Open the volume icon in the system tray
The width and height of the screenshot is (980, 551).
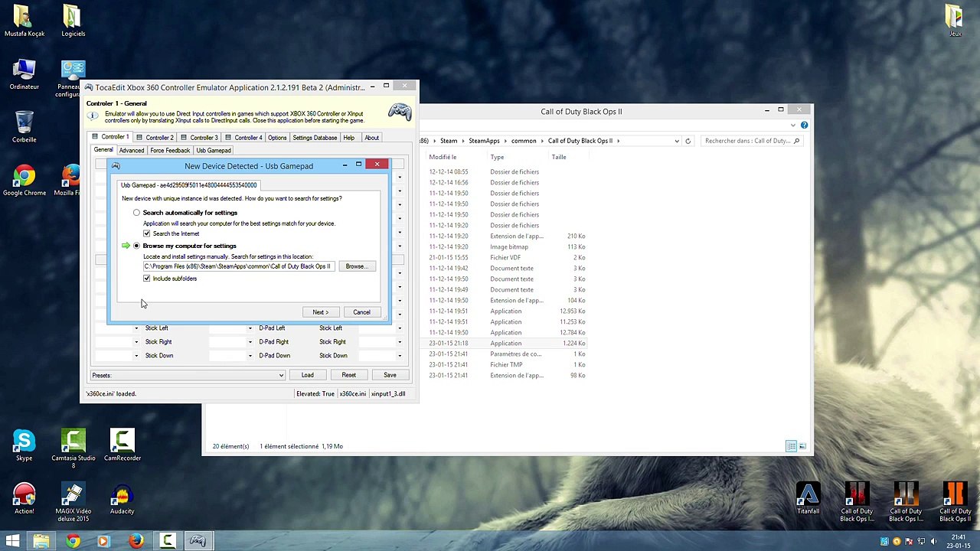[x=933, y=542]
